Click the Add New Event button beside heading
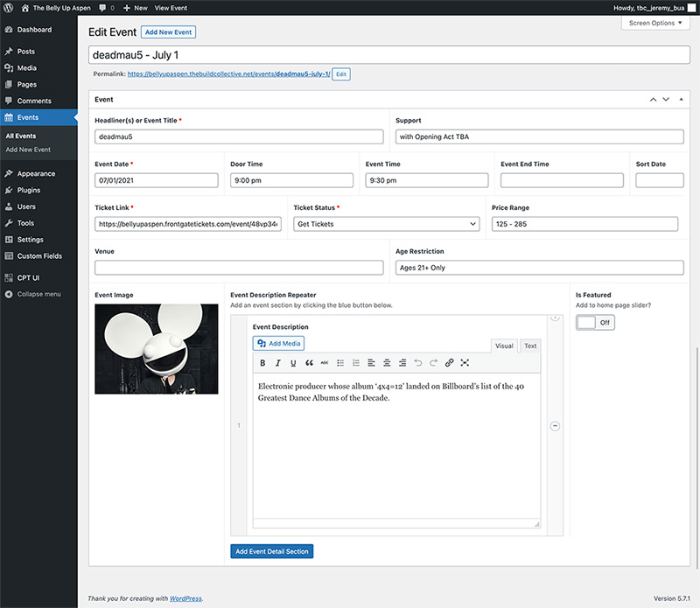The image size is (700, 608). (168, 32)
